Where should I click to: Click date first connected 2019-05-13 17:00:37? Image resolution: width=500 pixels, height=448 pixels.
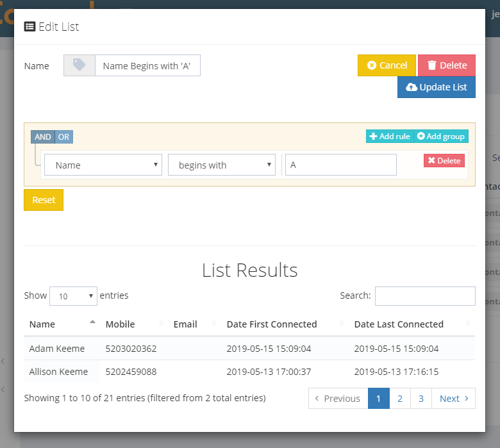(x=269, y=372)
